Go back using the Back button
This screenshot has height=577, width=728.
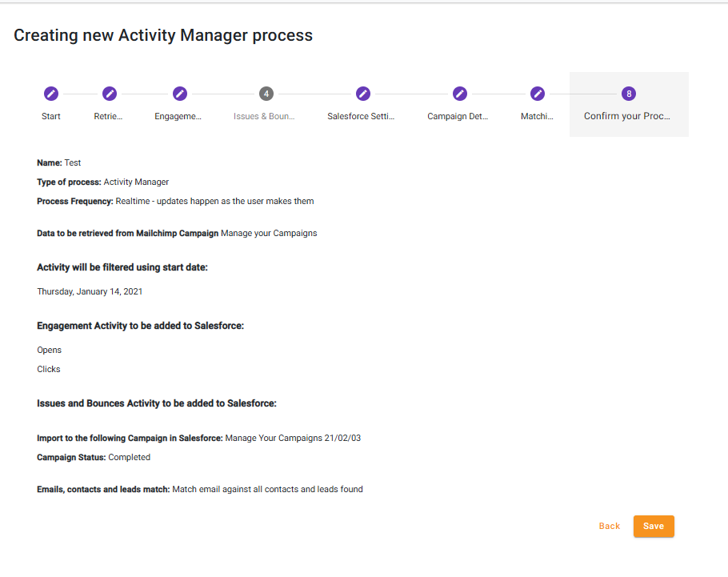[609, 526]
